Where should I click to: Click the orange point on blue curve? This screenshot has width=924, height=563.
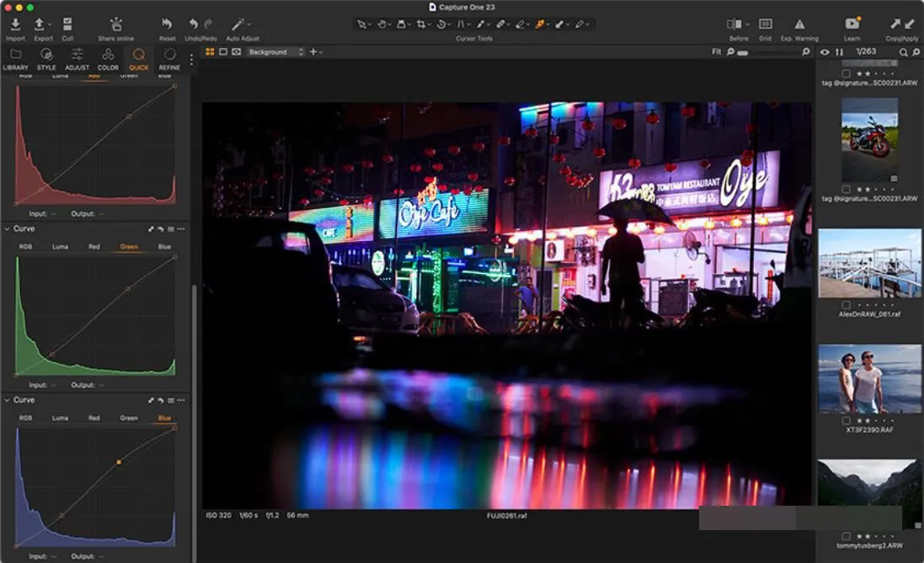pos(119,462)
